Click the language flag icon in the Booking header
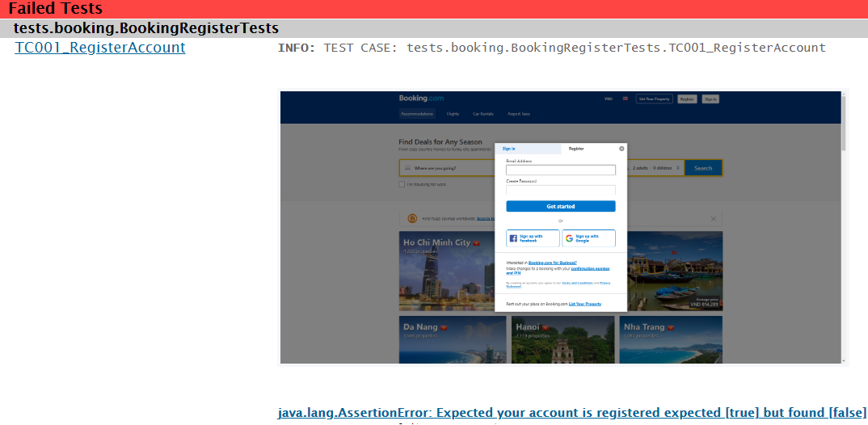 coord(625,99)
